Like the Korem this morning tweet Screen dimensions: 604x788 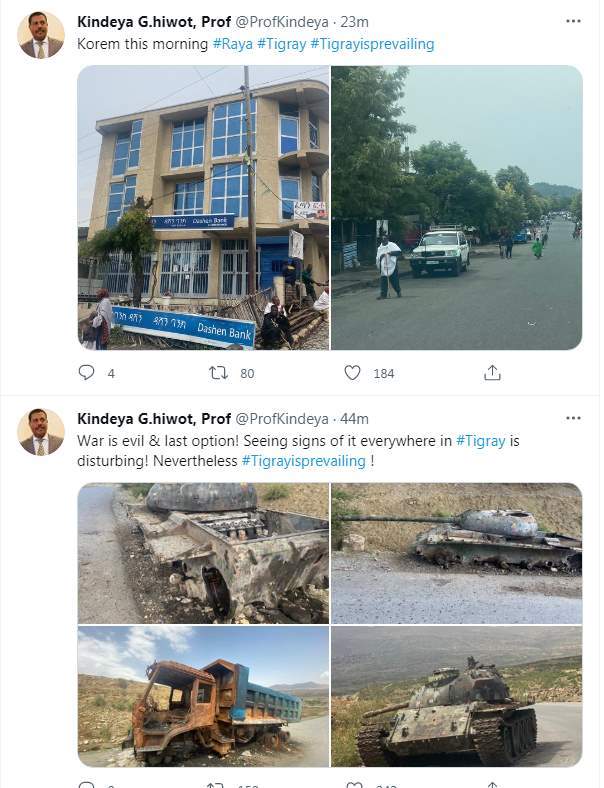click(x=352, y=373)
